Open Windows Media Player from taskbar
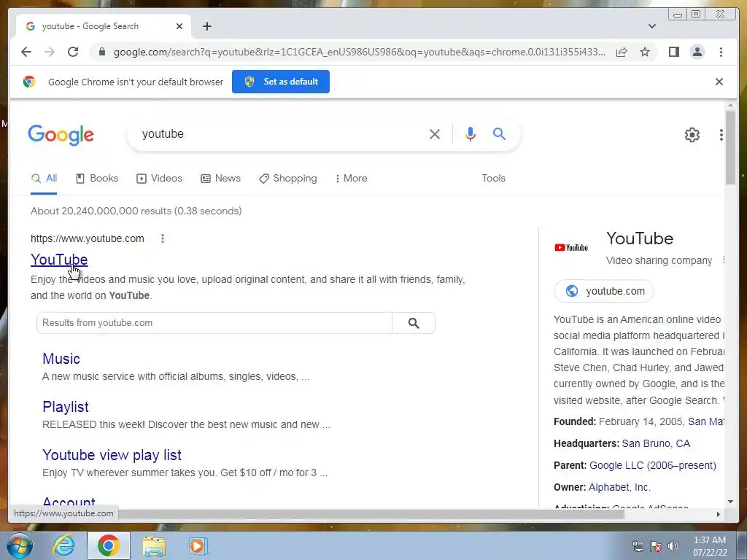This screenshot has width=747, height=560. tap(198, 545)
